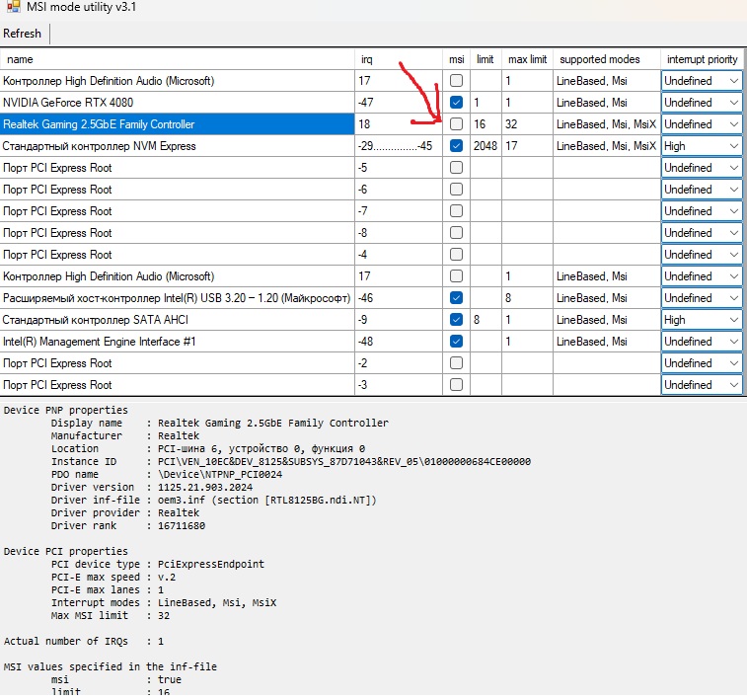This screenshot has height=700, width=747.
Task: Uncheck msi for NVIDIA GeForce RTX 4080
Action: [456, 103]
